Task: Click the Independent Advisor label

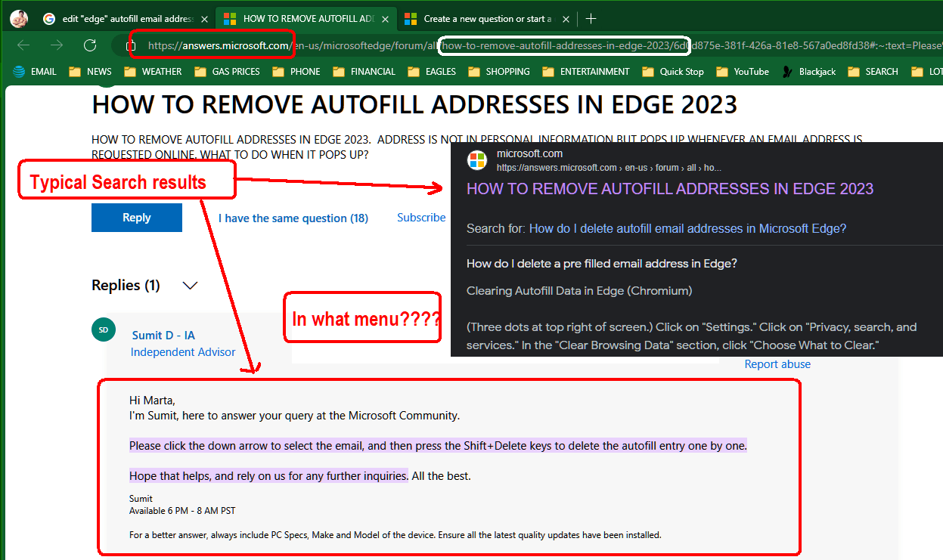Action: tap(183, 352)
